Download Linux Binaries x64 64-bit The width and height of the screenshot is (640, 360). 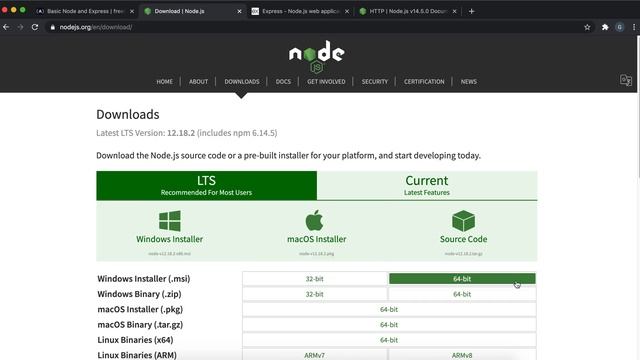pos(389,340)
